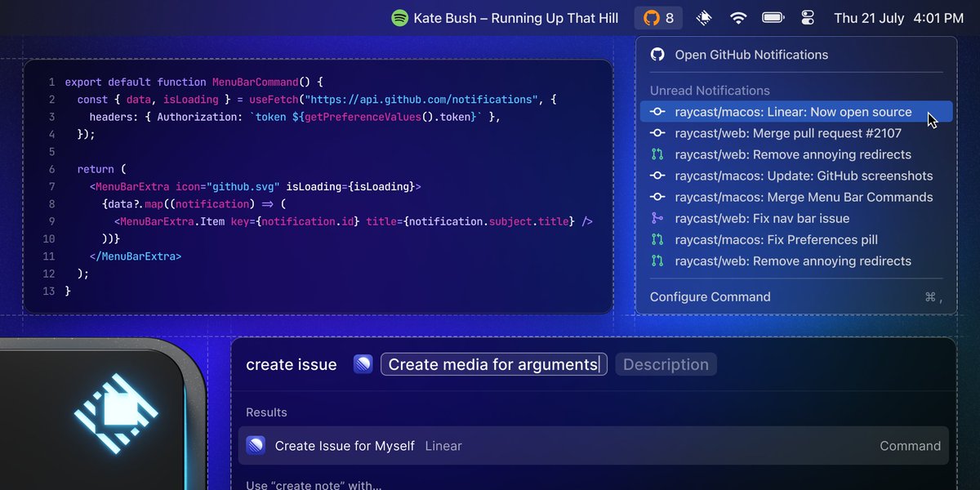Viewport: 980px width, 490px height.
Task: Click the ⌘, shortcut hint for Configure Command
Action: click(x=933, y=297)
